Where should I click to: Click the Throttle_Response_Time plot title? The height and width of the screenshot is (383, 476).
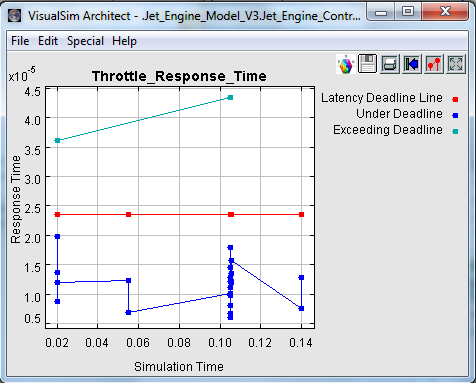click(x=179, y=76)
